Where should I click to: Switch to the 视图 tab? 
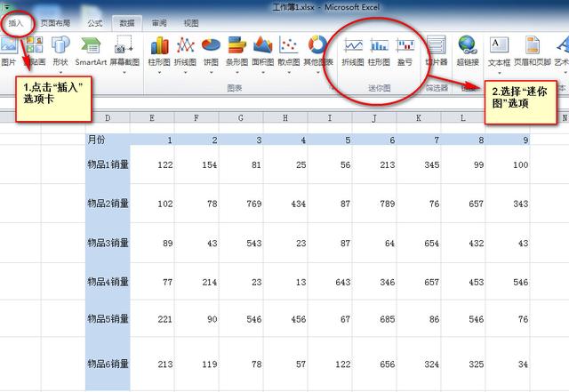point(191,23)
